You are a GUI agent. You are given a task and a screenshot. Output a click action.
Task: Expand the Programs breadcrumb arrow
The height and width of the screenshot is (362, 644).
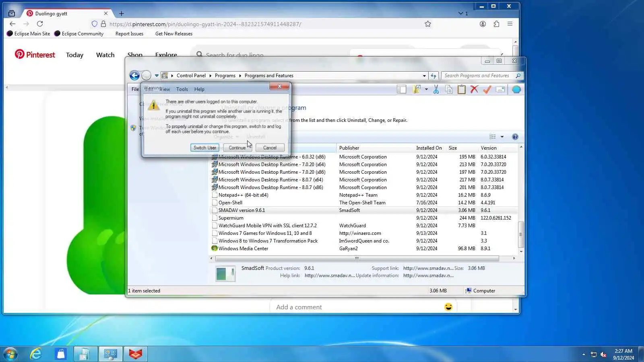point(240,76)
